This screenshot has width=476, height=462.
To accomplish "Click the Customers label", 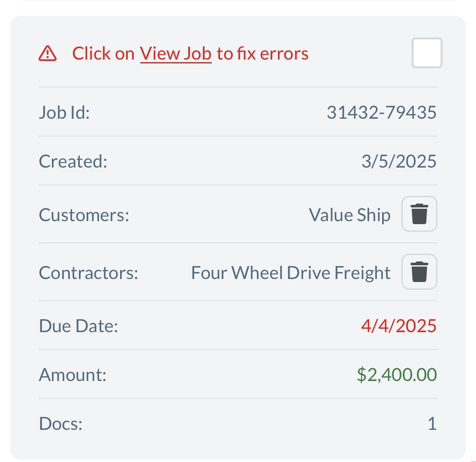I will 84,215.
